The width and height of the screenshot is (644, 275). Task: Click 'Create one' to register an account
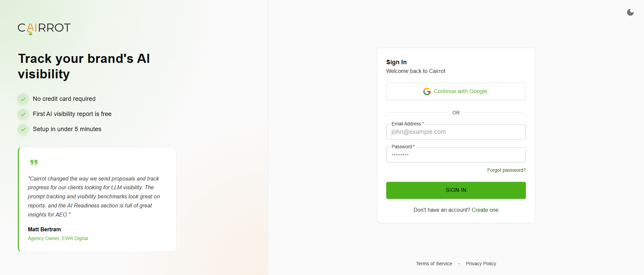(x=485, y=210)
